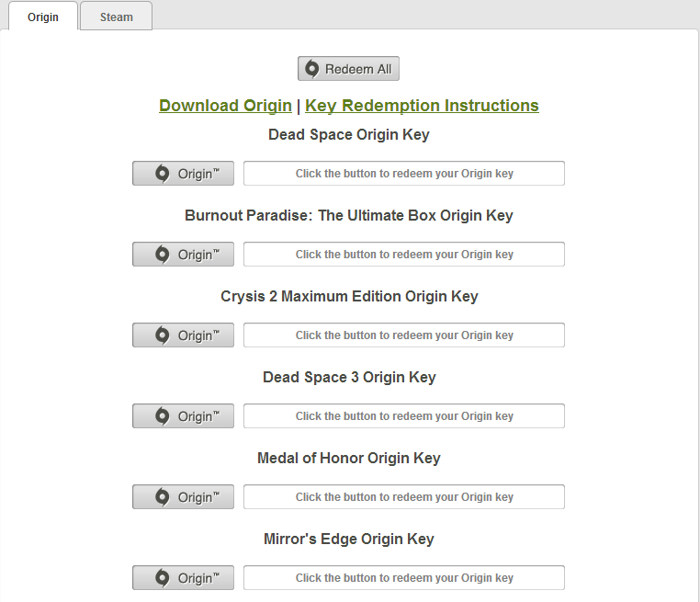This screenshot has width=700, height=602.
Task: Open the Download Origin link
Action: 225,106
